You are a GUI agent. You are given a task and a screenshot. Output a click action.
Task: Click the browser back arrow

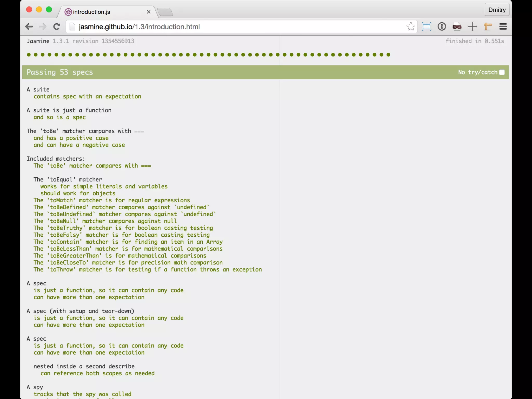pyautogui.click(x=29, y=26)
